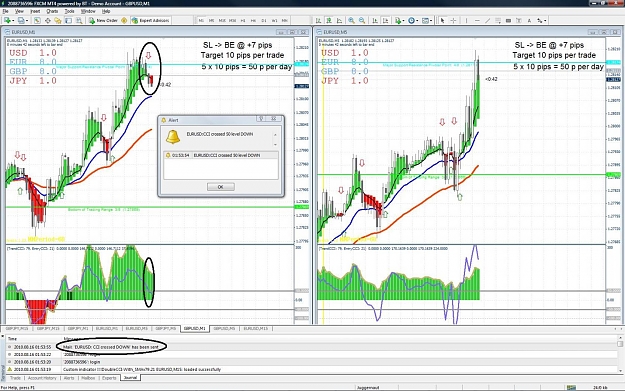This screenshot has height=391, width=625.
Task: Open the Insert menu
Action: pos(35,11)
